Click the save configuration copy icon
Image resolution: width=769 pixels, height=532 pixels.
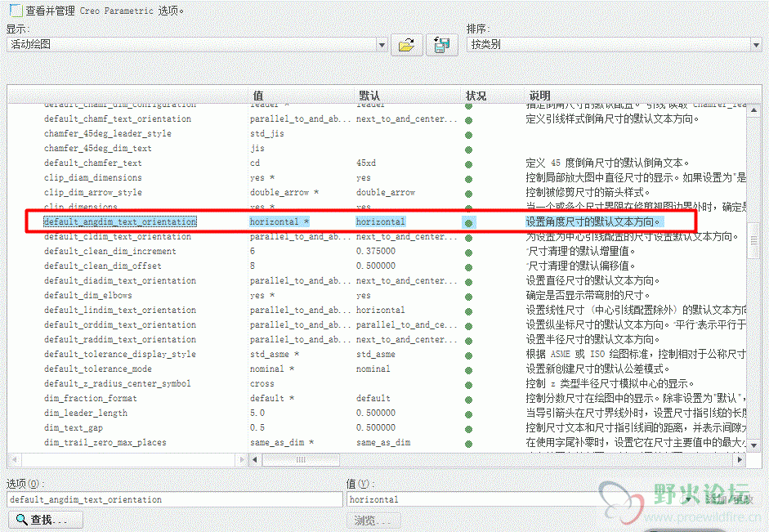coord(442,45)
